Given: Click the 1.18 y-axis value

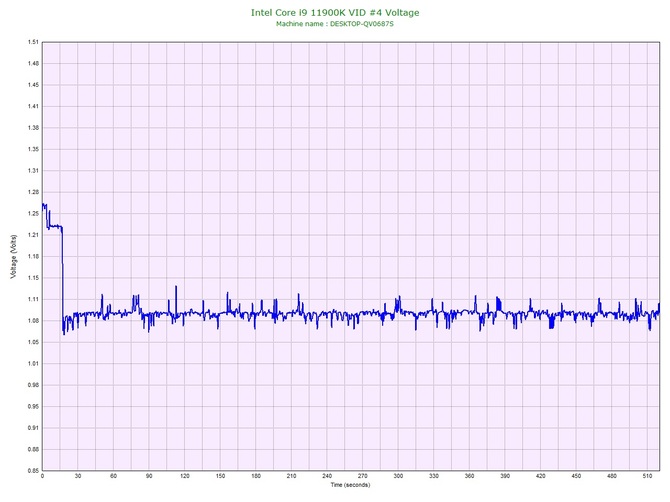Looking at the screenshot, I should [33, 256].
